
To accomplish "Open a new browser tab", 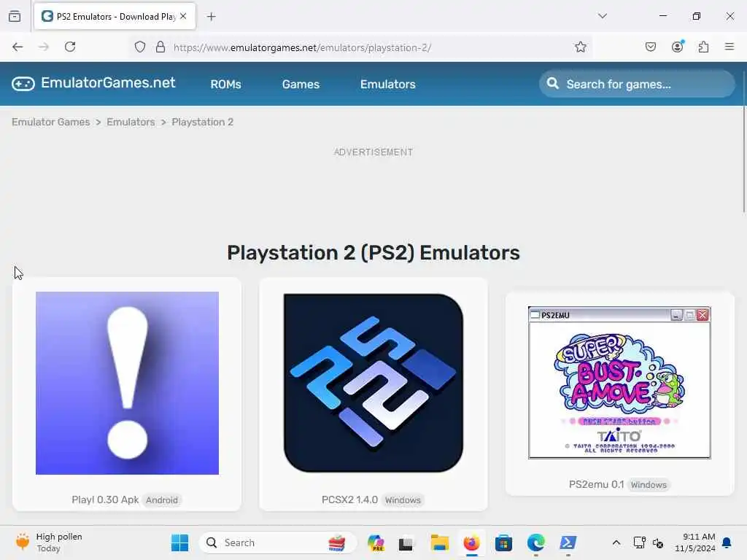I will pos(211,17).
